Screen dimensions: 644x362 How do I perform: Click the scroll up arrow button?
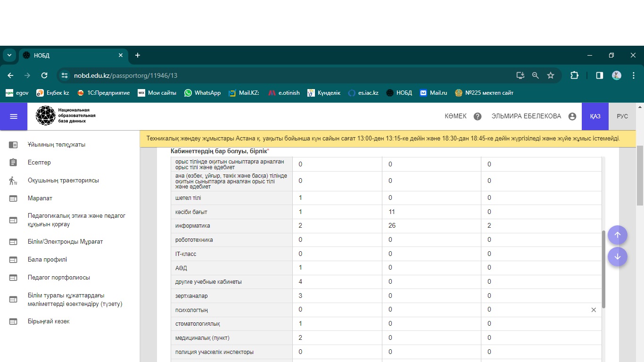click(x=617, y=235)
